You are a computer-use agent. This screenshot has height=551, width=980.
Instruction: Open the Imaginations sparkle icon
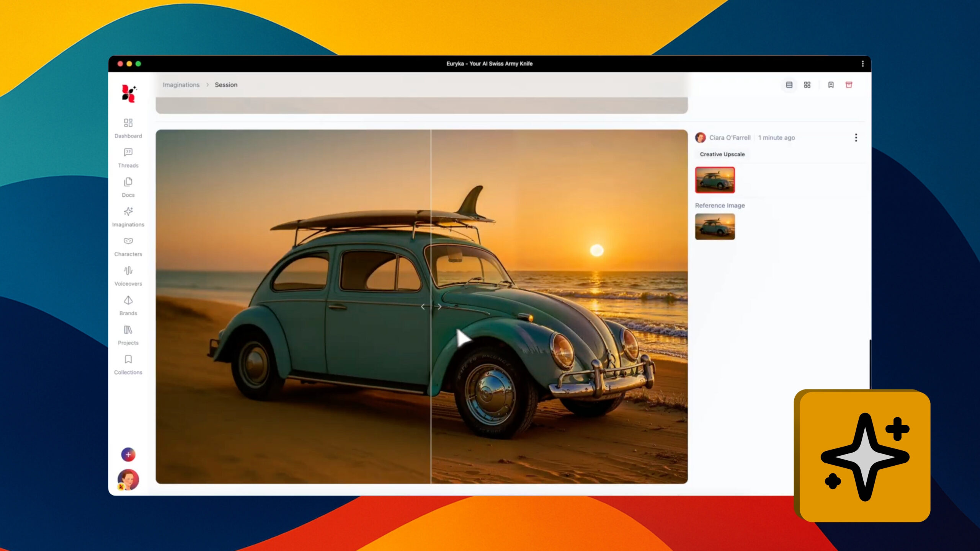coord(128,212)
